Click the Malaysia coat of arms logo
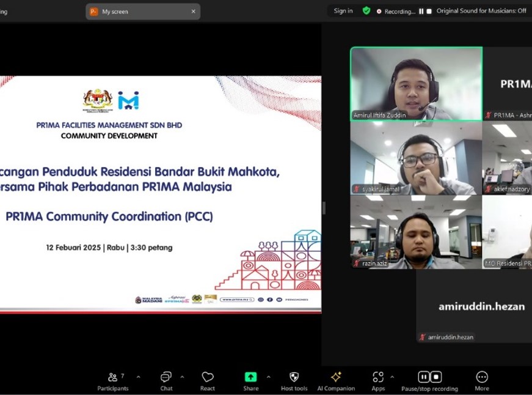The width and height of the screenshot is (532, 395). 98,100
